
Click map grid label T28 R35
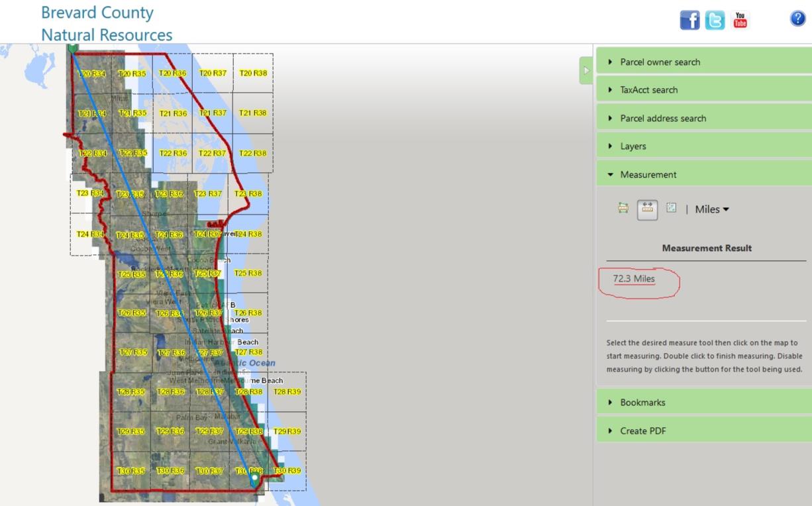131,391
